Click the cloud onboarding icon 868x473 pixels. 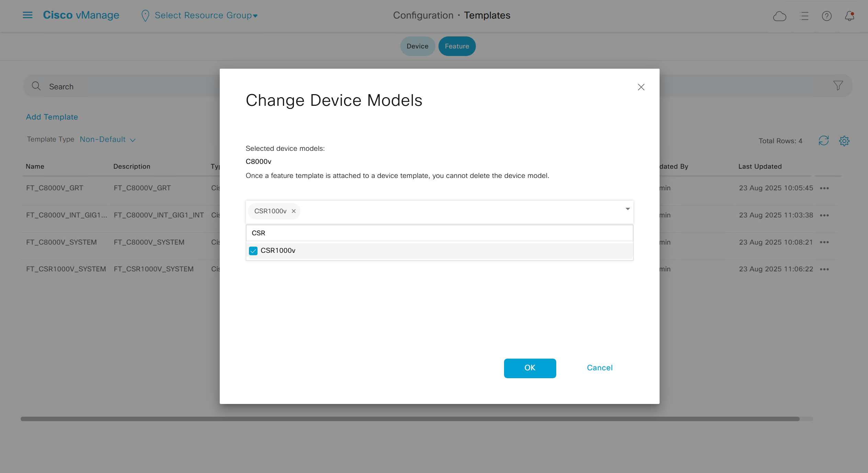[779, 16]
